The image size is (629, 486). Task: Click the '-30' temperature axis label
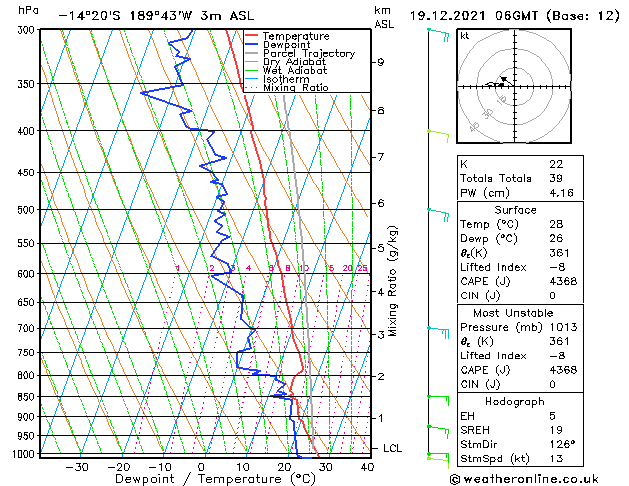(x=77, y=467)
